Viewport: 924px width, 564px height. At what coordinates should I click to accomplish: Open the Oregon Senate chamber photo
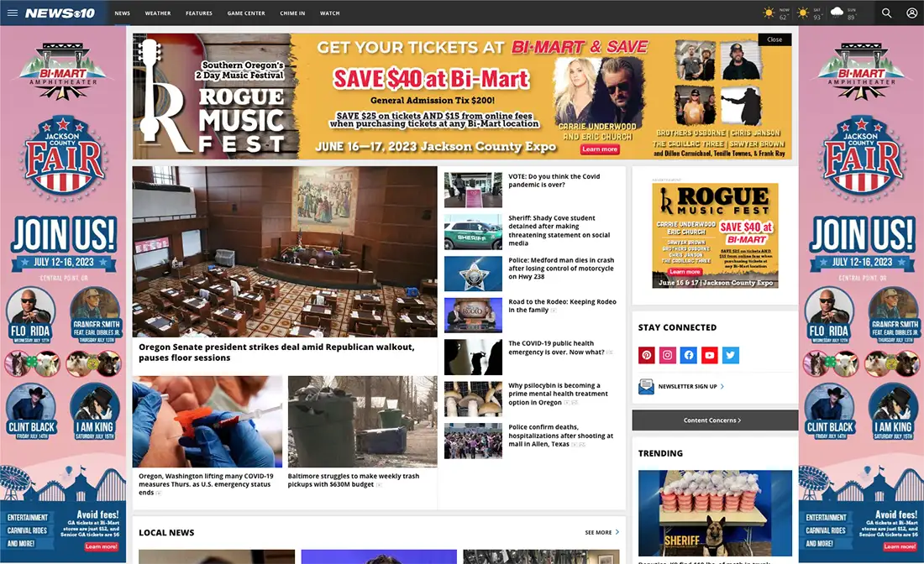tap(285, 252)
